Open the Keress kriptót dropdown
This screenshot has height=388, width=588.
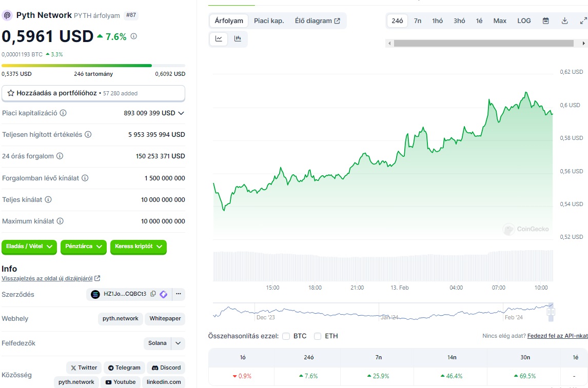[x=139, y=247]
